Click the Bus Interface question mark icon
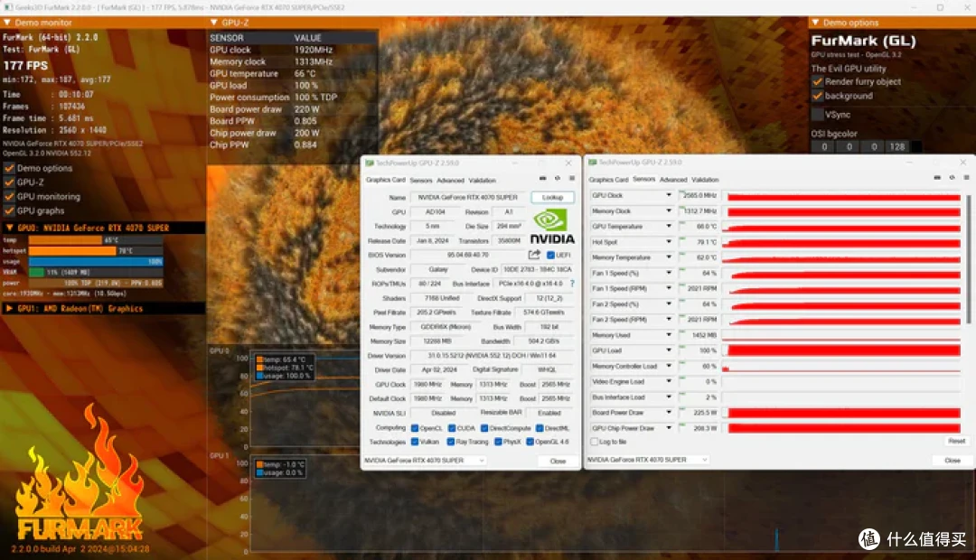The image size is (976, 560). point(572,284)
